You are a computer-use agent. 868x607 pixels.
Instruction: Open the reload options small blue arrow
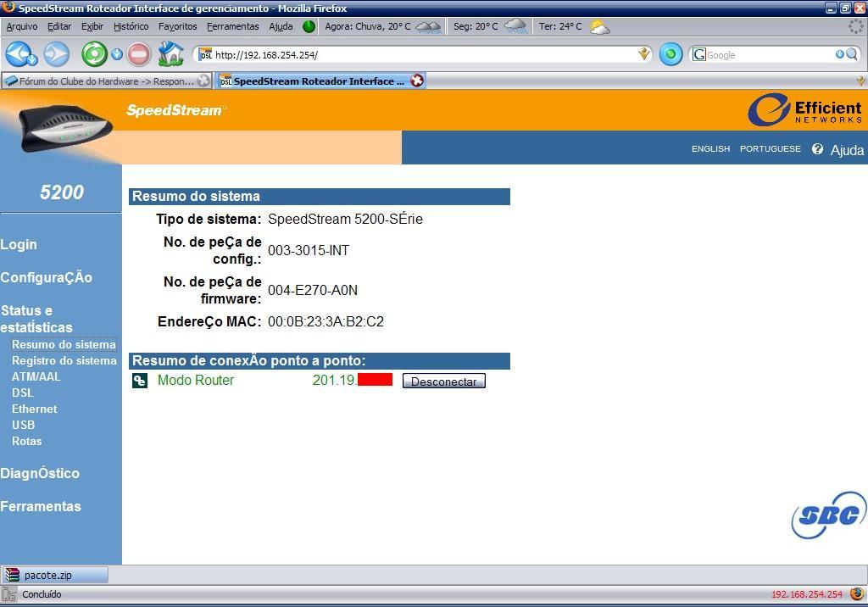point(117,54)
